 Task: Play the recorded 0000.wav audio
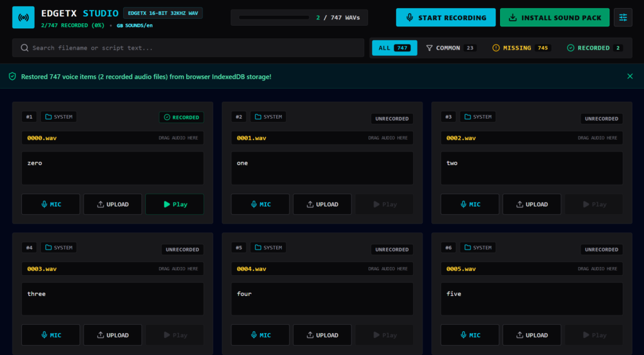click(x=175, y=204)
